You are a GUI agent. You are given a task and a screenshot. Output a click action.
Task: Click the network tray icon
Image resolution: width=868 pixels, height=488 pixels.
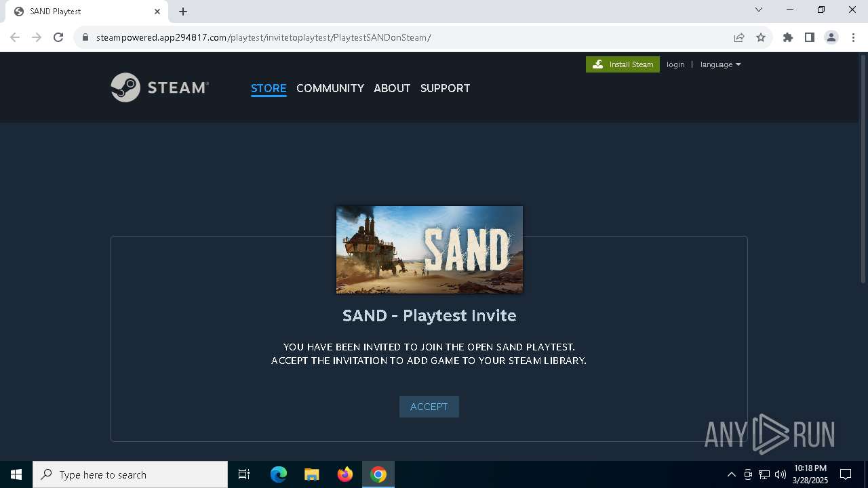point(764,474)
